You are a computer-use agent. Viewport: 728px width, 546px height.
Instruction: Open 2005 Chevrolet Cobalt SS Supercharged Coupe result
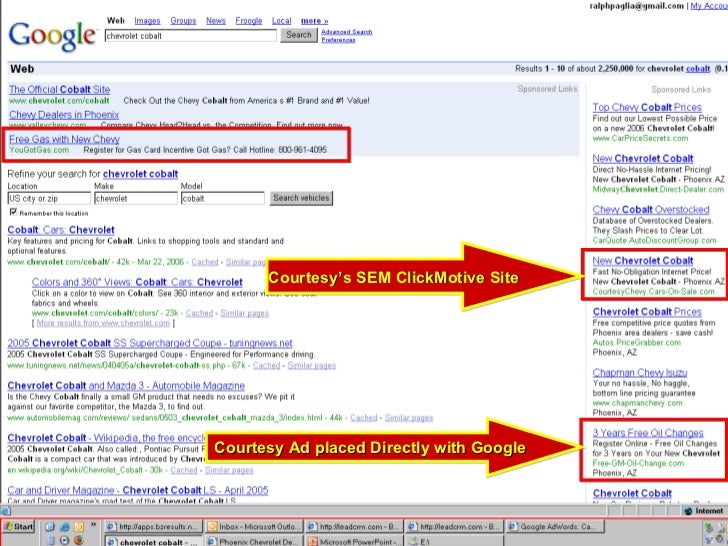click(x=150, y=343)
